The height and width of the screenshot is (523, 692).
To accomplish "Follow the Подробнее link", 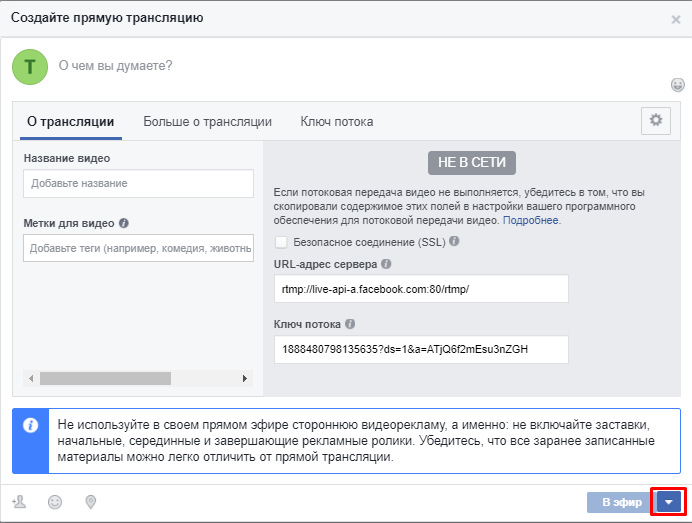I will 531,220.
